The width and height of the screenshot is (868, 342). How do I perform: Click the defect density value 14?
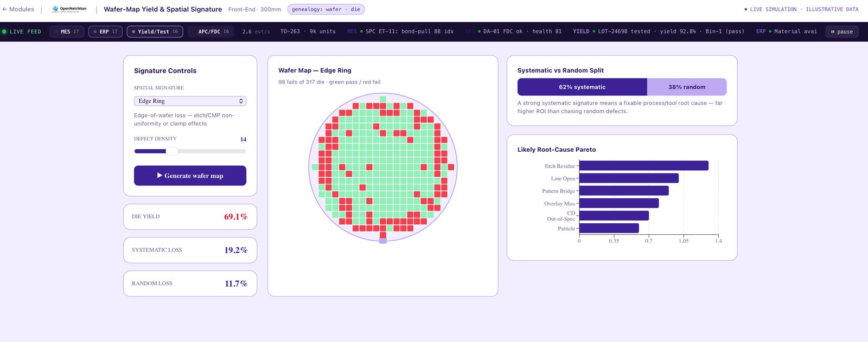[x=243, y=139]
